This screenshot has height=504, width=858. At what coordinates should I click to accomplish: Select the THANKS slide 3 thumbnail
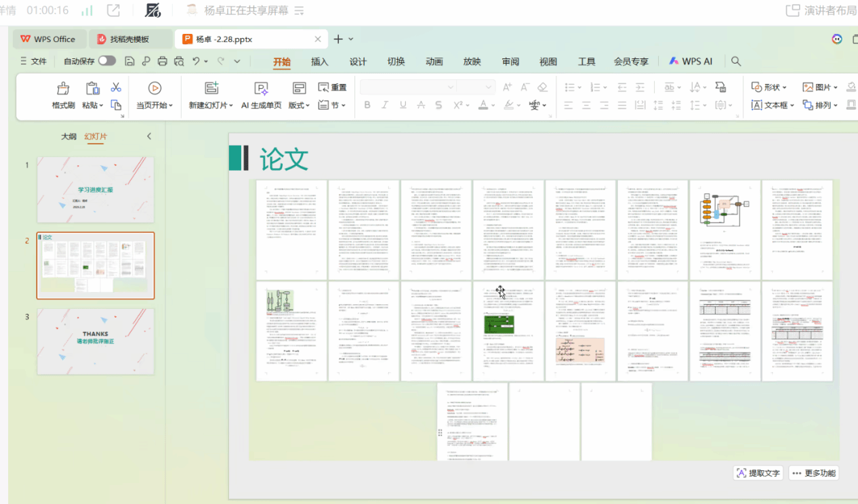point(96,341)
